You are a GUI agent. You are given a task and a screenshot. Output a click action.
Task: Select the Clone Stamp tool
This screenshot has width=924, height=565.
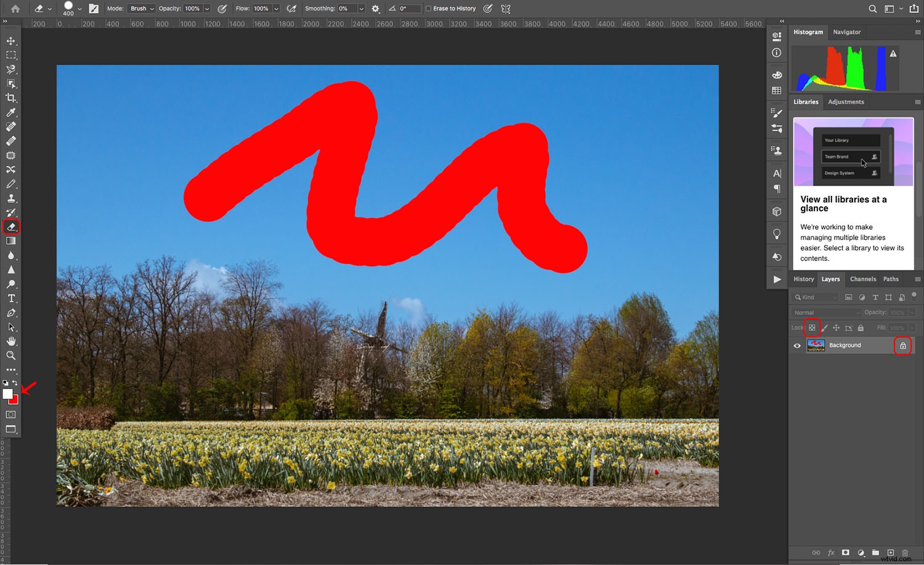(11, 198)
